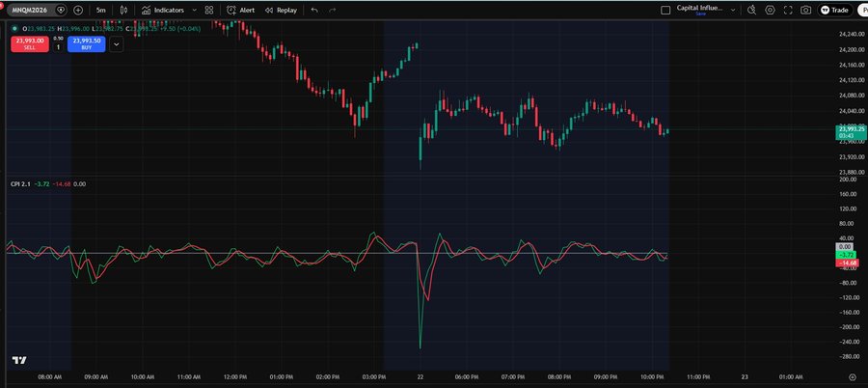Click the heart icon beside MNQM2026

tap(61, 10)
